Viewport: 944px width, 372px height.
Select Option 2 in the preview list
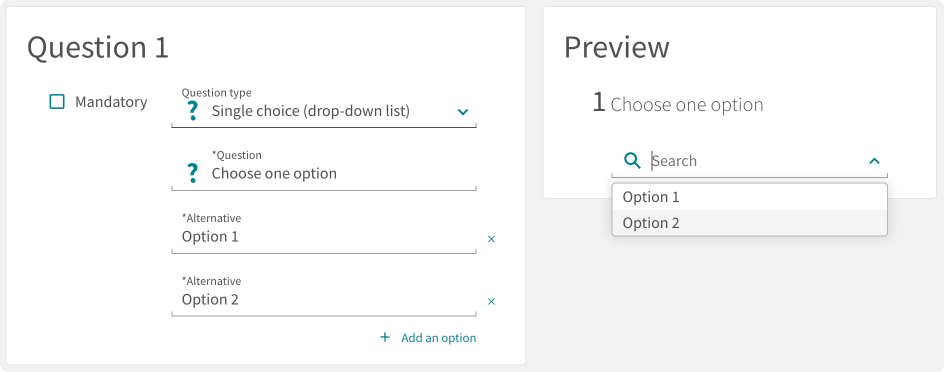750,223
